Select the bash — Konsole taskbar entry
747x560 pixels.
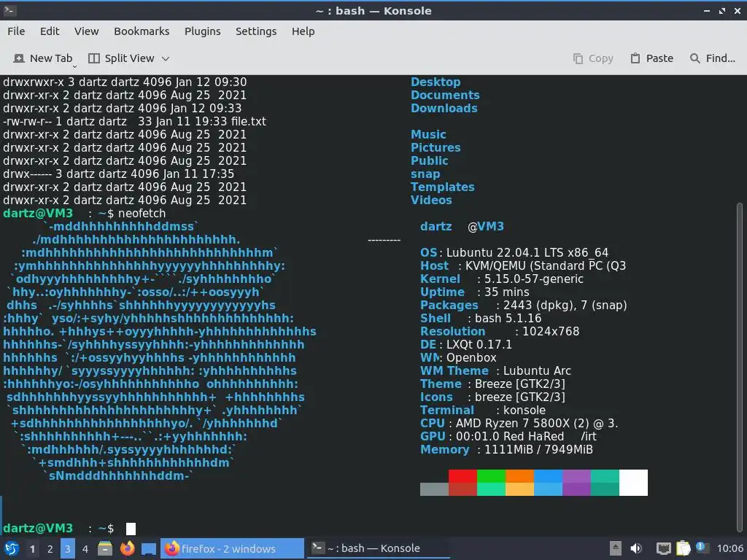tap(379, 548)
